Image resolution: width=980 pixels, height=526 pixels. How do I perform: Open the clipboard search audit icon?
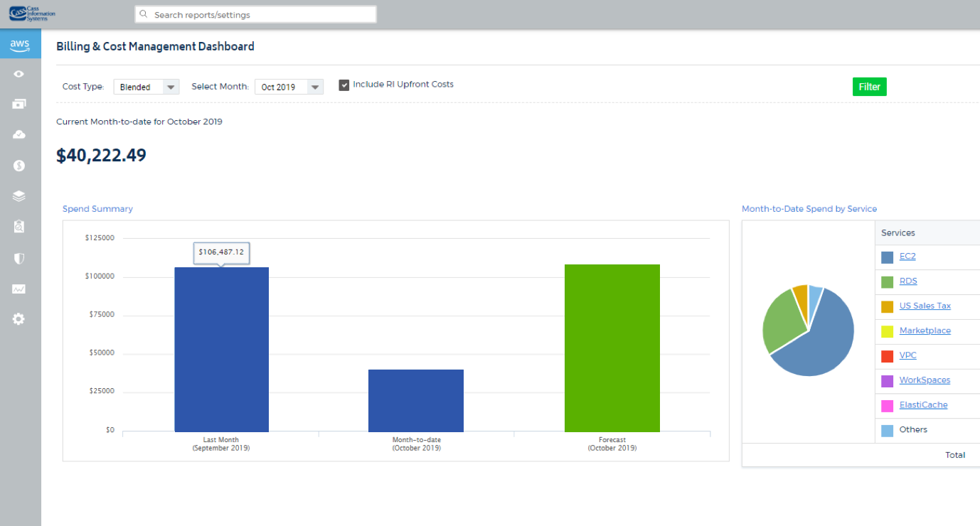click(19, 227)
